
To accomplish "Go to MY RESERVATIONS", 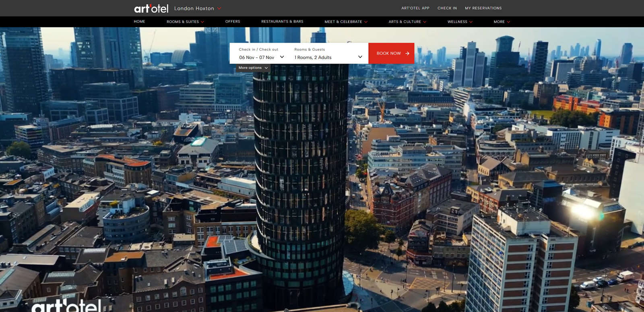I will point(483,8).
